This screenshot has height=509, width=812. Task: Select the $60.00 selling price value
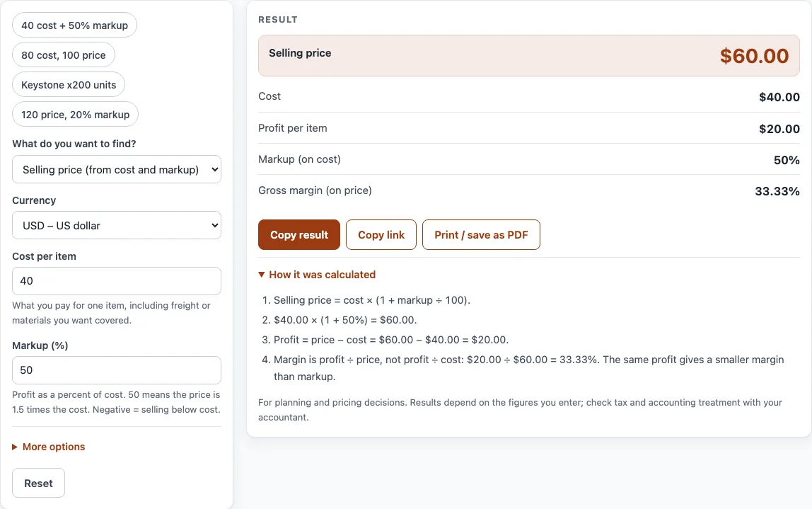754,56
